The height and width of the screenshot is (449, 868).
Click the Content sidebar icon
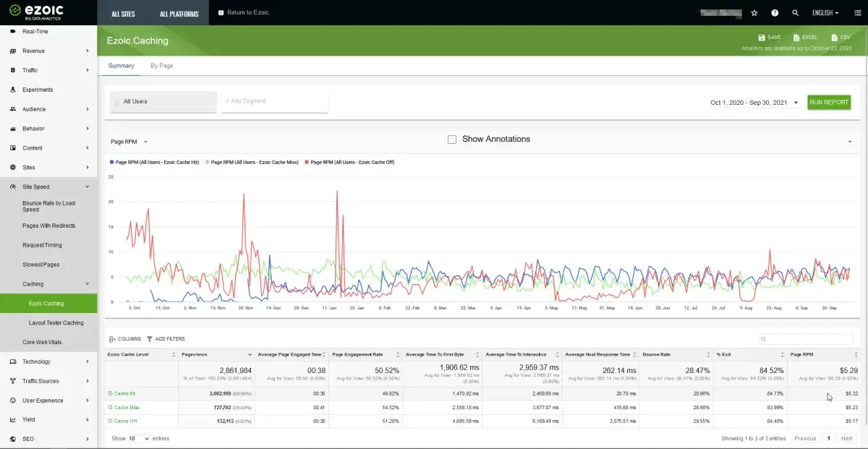14,148
